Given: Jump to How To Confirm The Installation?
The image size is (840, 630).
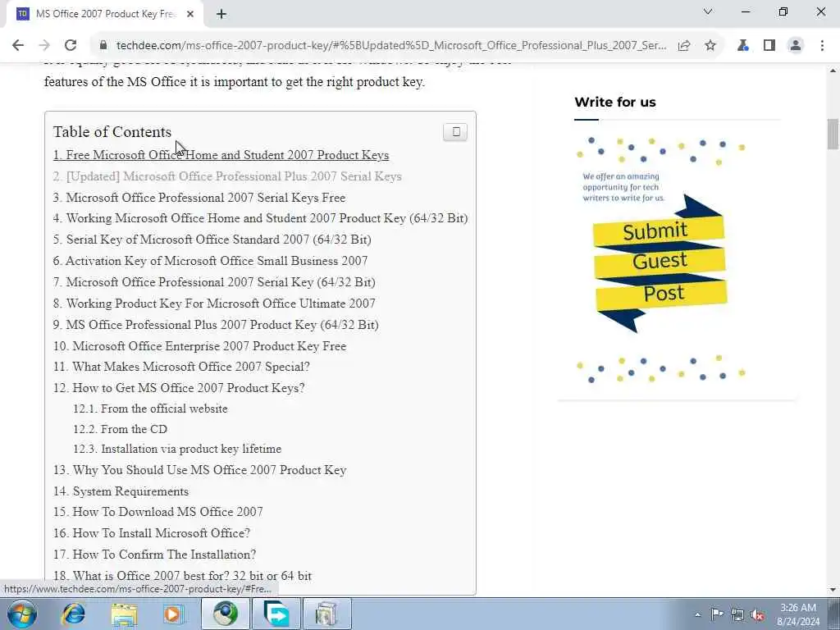Looking at the screenshot, I should [x=155, y=555].
